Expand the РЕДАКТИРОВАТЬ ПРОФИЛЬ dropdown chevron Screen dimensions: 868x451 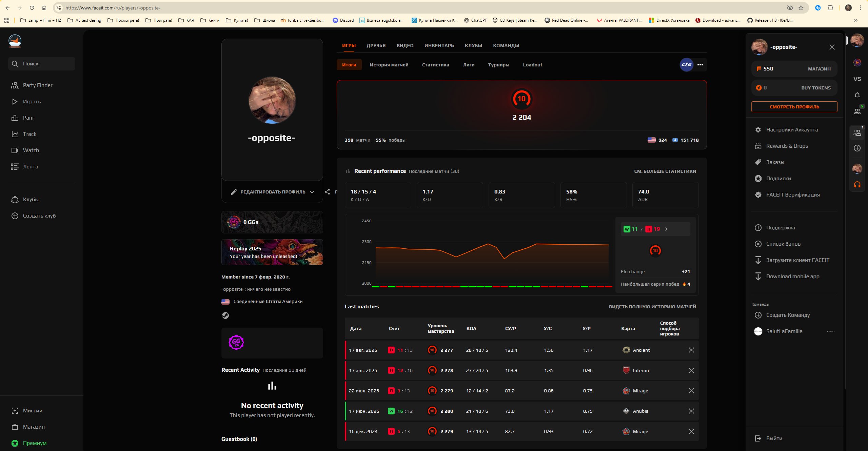click(312, 192)
